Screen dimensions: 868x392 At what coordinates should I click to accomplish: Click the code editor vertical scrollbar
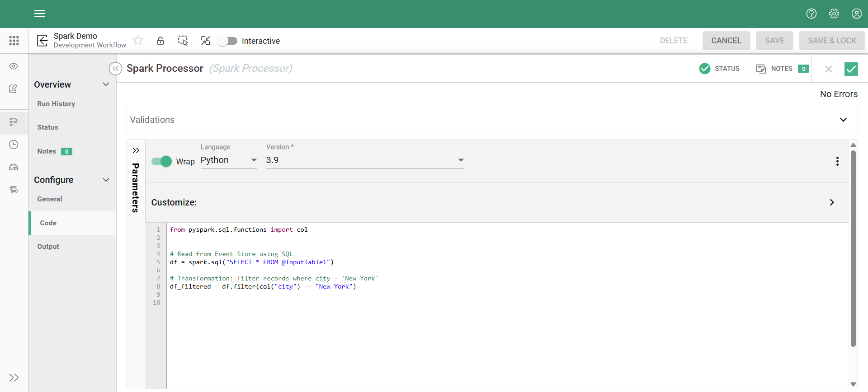853,248
